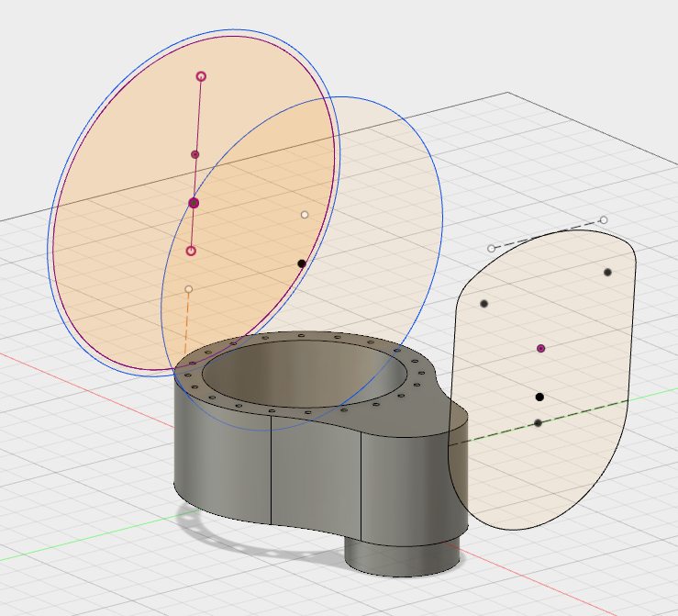Select the dark point near the D-shaped profile's top right
The height and width of the screenshot is (616, 678).
(x=607, y=272)
